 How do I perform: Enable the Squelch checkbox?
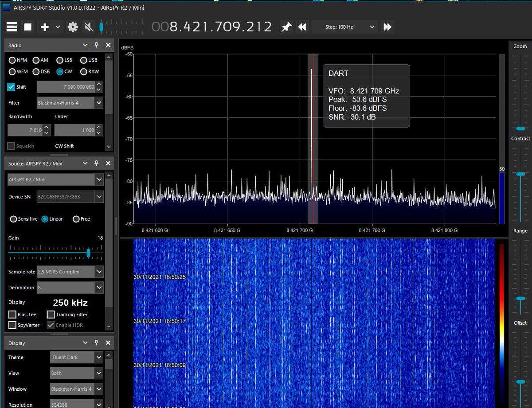pyautogui.click(x=11, y=146)
